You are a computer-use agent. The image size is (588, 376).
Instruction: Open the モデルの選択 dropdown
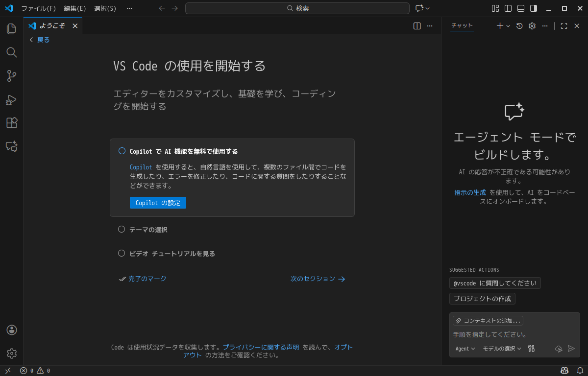click(501, 349)
